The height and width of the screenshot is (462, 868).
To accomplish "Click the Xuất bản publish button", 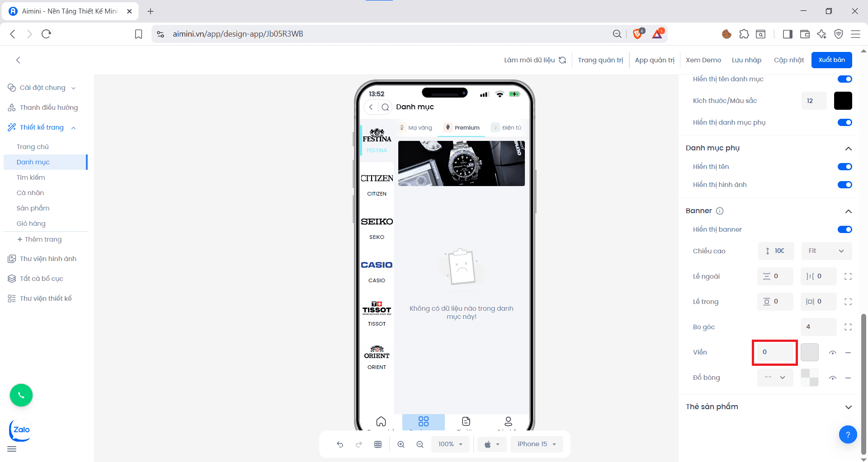I will tap(831, 60).
